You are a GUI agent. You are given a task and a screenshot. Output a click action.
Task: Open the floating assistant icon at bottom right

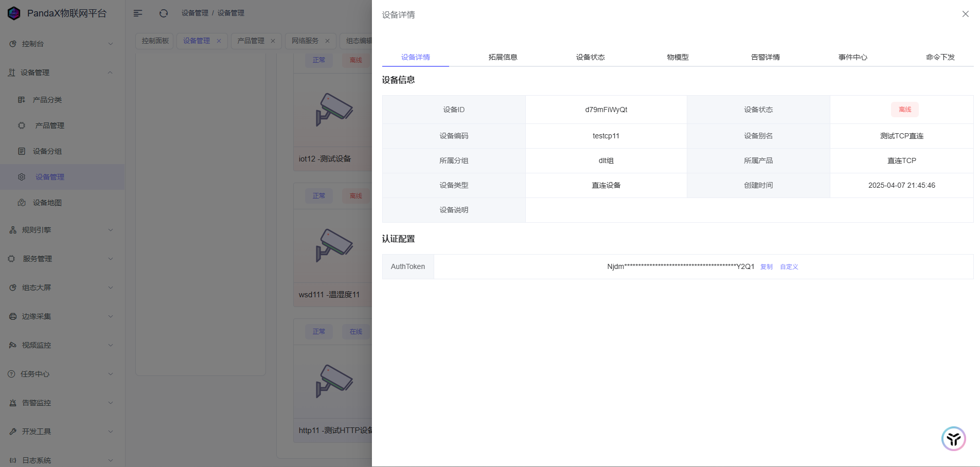tap(953, 439)
